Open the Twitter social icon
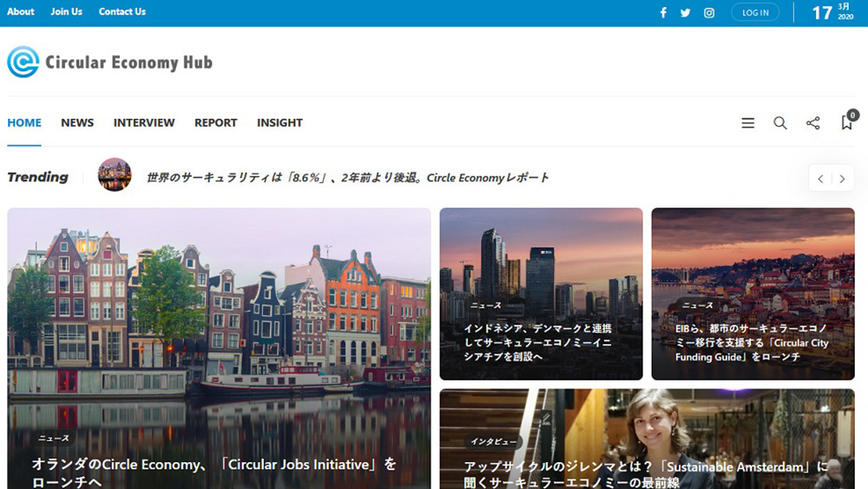 point(686,13)
